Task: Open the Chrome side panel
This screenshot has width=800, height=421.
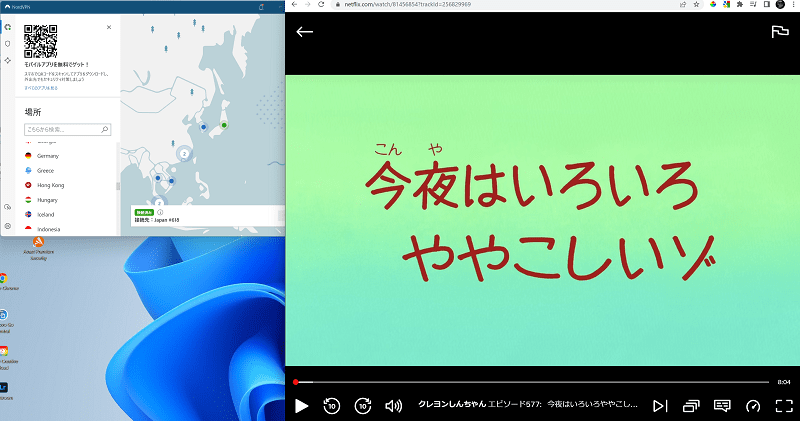Action: click(766, 4)
